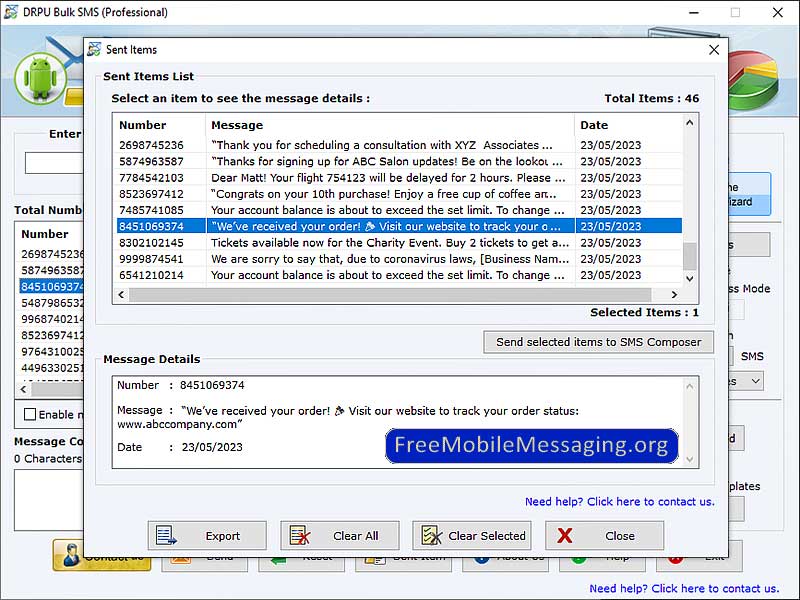The image size is (800, 600).
Task: Select 5487986532 in main number list
Action: point(52,303)
